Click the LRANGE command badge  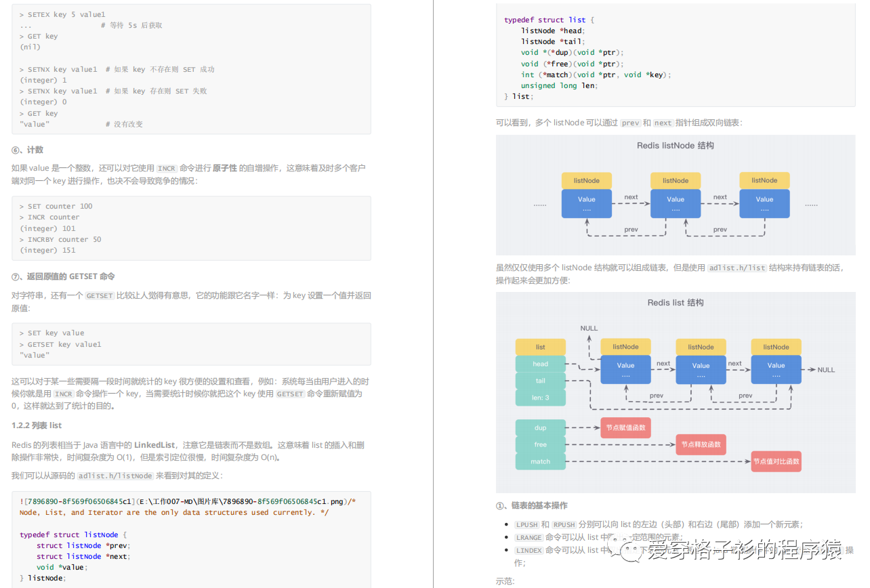point(529,537)
